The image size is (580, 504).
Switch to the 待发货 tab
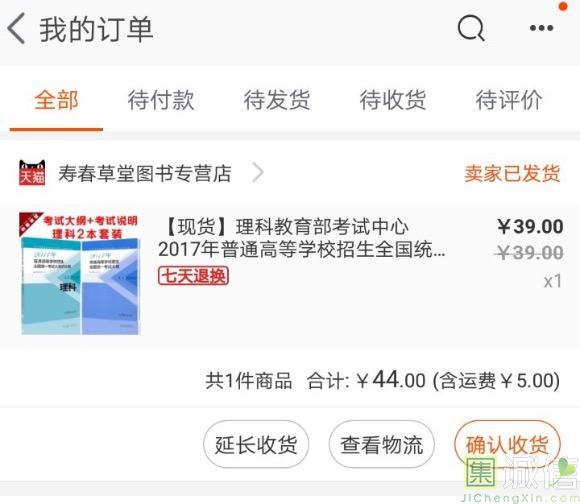coord(277,100)
